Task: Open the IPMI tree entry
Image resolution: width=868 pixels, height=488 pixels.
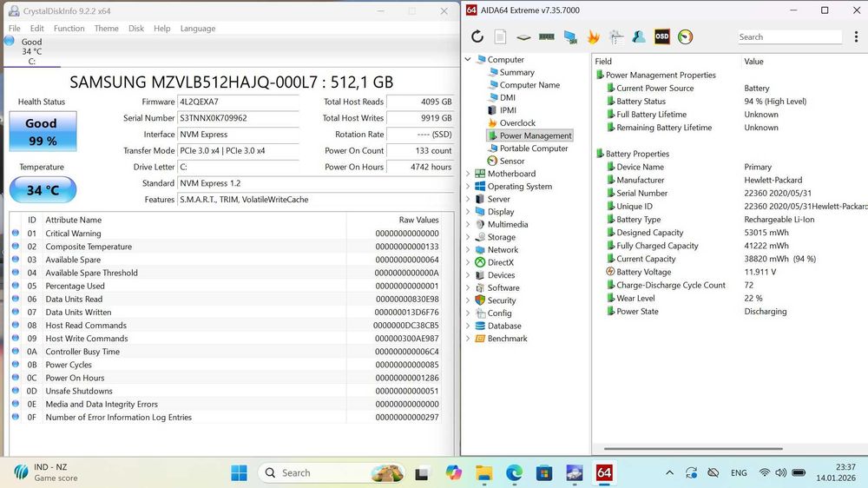Action: (x=508, y=110)
